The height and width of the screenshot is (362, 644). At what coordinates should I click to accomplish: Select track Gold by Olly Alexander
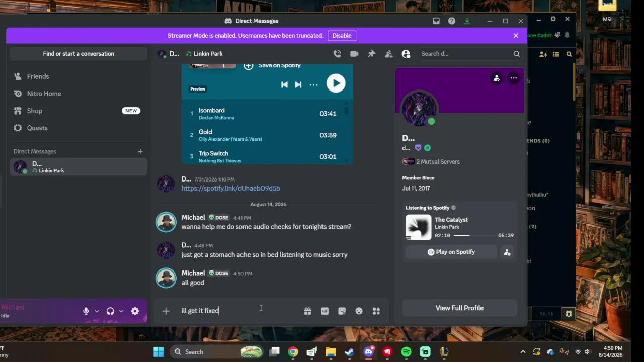264,135
